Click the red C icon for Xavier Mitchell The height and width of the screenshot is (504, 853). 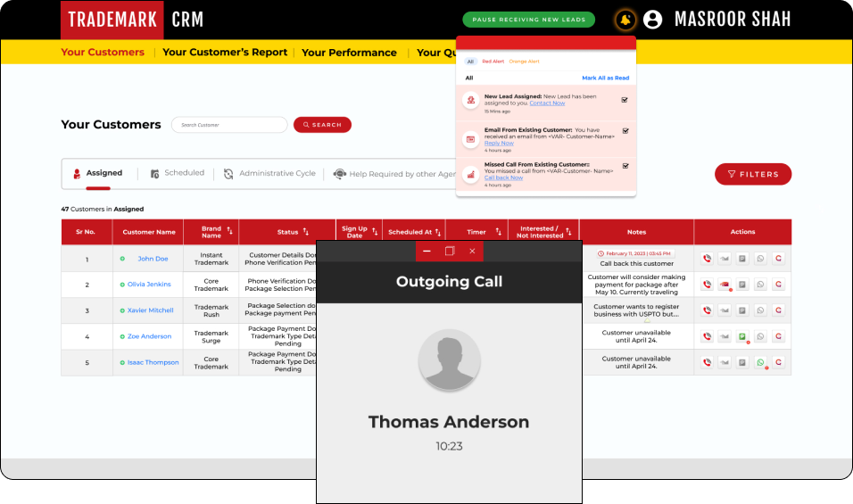pyautogui.click(x=778, y=310)
